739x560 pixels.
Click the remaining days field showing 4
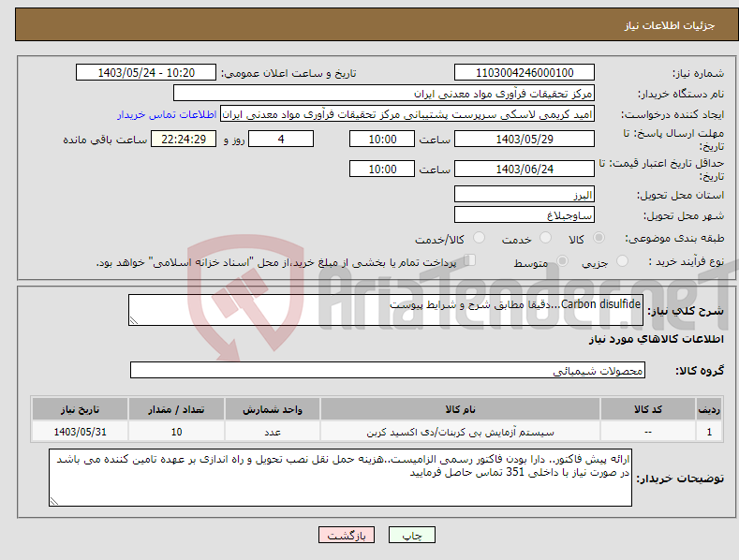click(x=281, y=139)
